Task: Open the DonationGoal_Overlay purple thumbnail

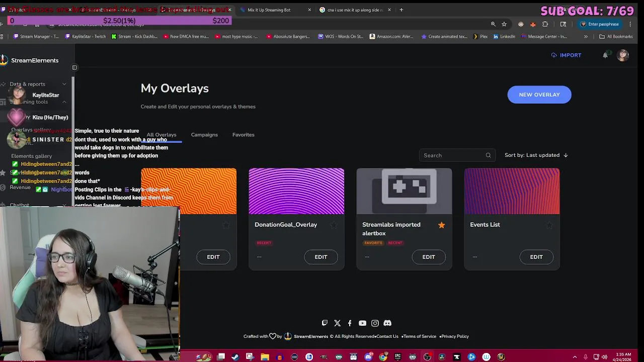Action: click(296, 191)
